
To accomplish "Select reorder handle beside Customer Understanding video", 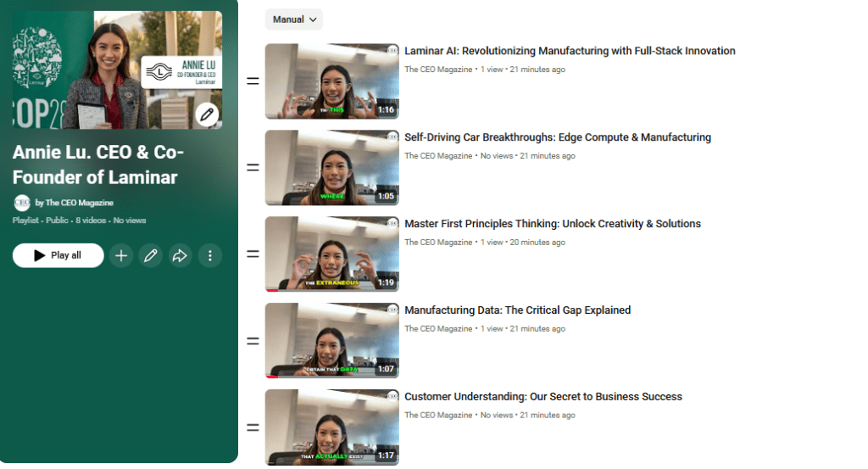I will (253, 427).
